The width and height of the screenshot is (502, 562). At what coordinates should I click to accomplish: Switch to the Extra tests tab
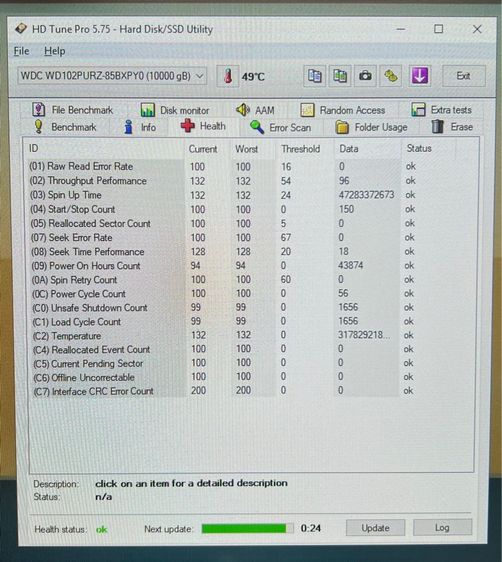442,110
